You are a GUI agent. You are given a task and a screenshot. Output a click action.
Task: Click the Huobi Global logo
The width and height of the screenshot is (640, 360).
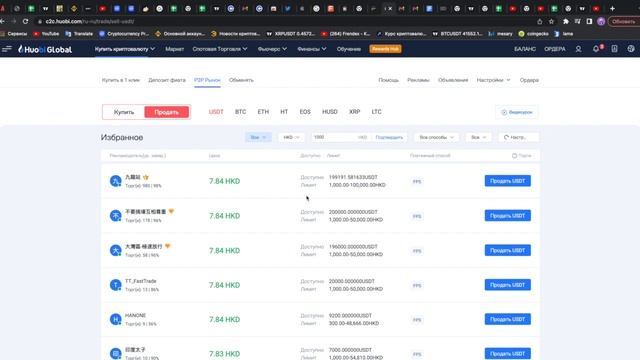click(45, 49)
